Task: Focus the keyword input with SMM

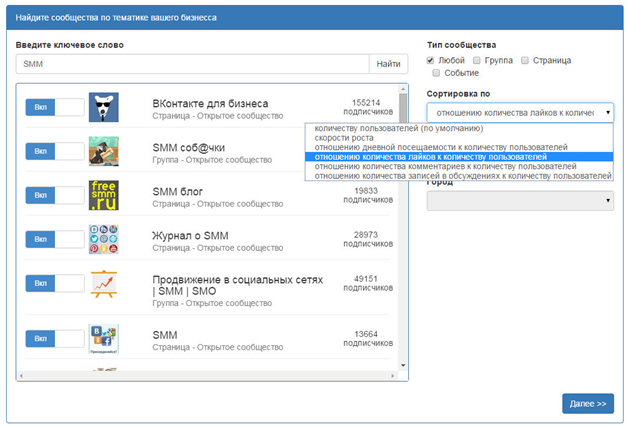Action: pos(192,64)
